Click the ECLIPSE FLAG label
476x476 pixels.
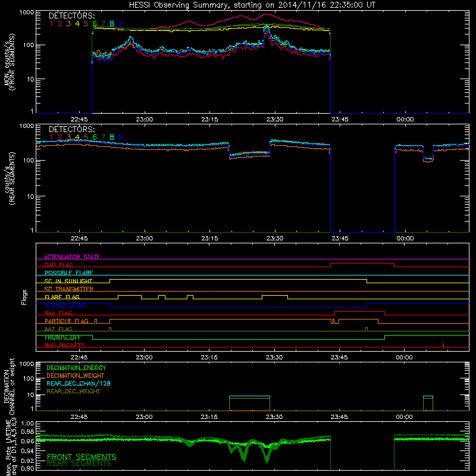point(65,305)
